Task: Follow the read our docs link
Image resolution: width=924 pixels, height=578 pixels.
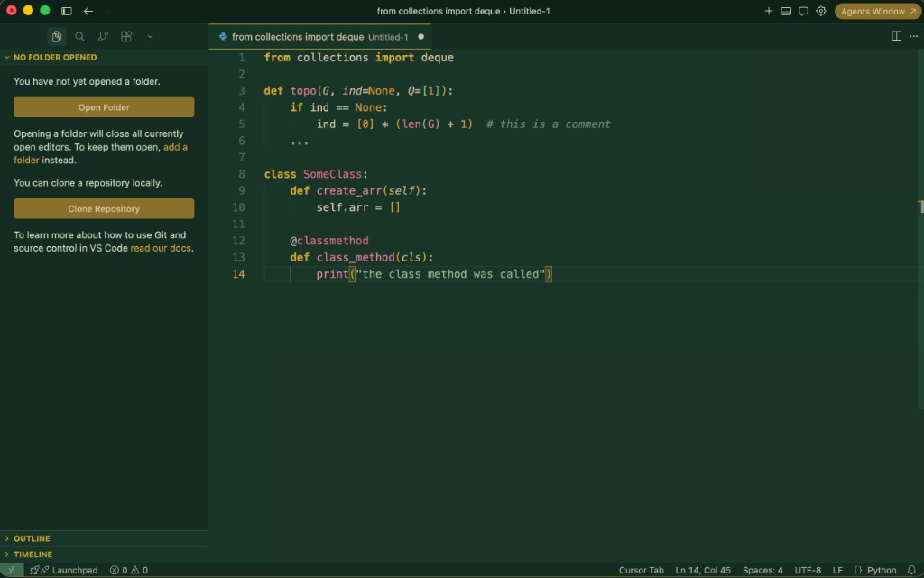Action: [x=161, y=248]
